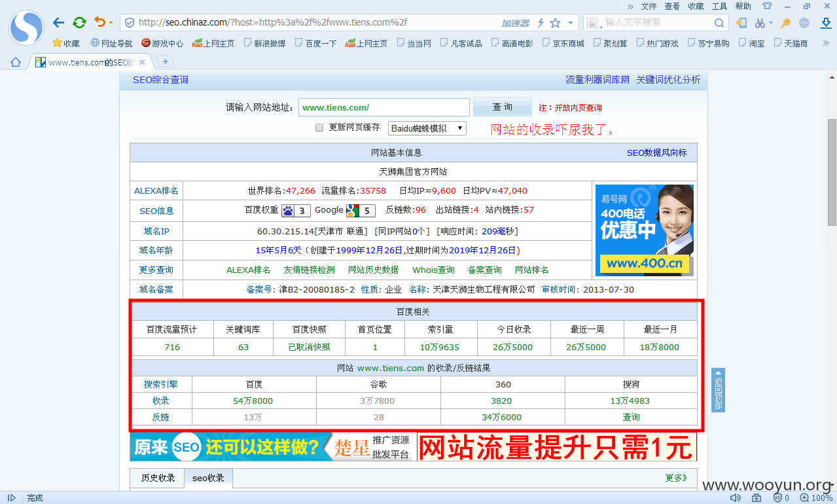Screen dimensions: 837x504
Task: Open the 查看 menu
Action: point(672,6)
